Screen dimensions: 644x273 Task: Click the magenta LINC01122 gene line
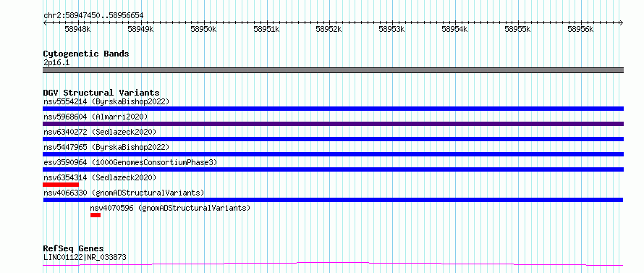(x=333, y=264)
